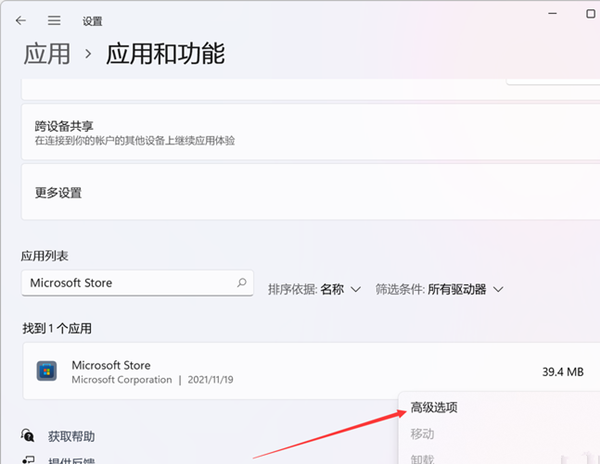Click the get help icon
The width and height of the screenshot is (600, 464).
(28, 436)
